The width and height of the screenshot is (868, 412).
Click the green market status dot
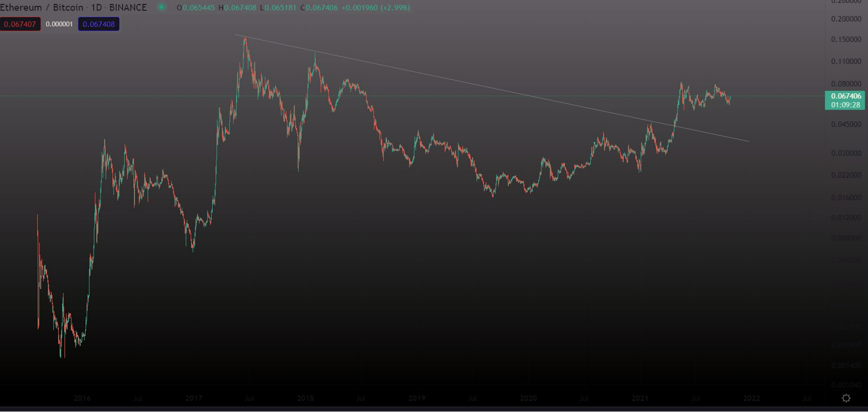coord(161,8)
